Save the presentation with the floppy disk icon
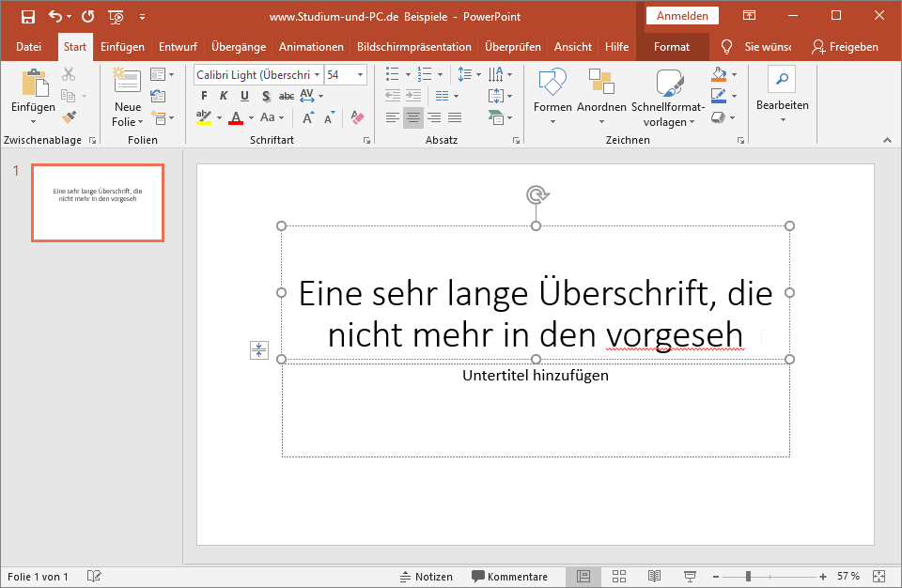The height and width of the screenshot is (588, 902). pyautogui.click(x=27, y=17)
